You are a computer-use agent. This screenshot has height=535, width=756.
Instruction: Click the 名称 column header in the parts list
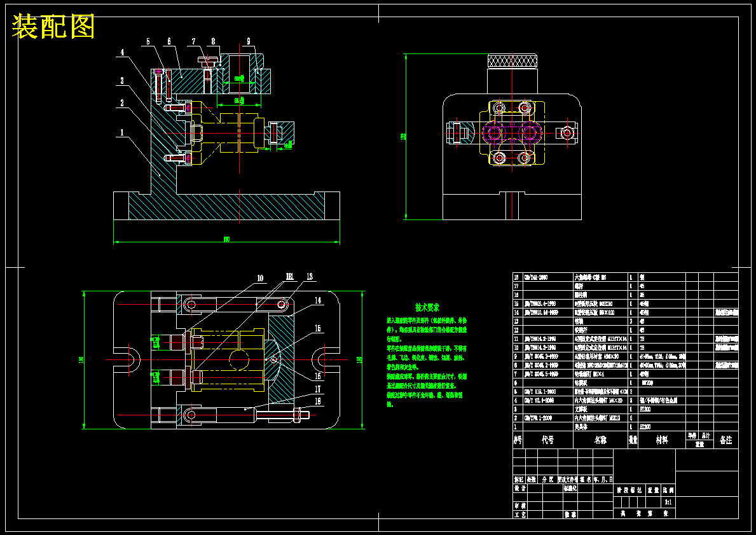click(x=600, y=440)
